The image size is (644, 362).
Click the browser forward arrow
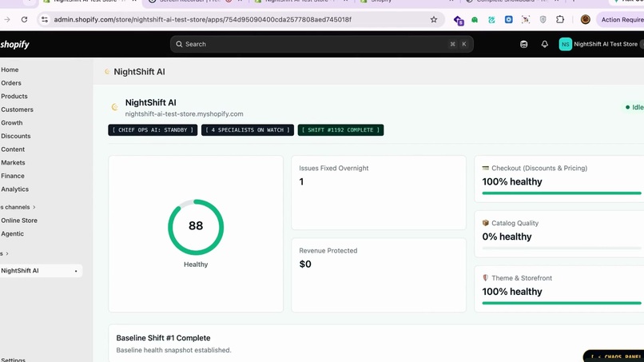7,19
